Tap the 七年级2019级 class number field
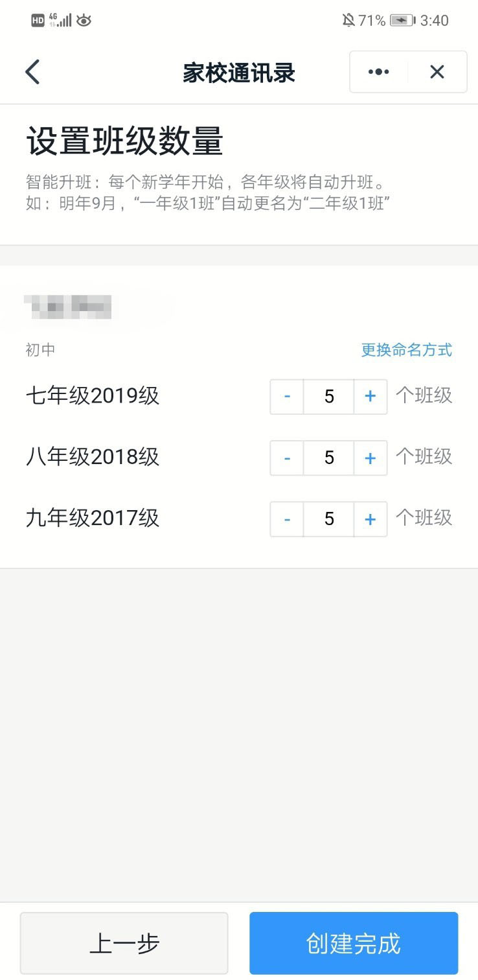Image resolution: width=478 pixels, height=980 pixels. pyautogui.click(x=329, y=397)
